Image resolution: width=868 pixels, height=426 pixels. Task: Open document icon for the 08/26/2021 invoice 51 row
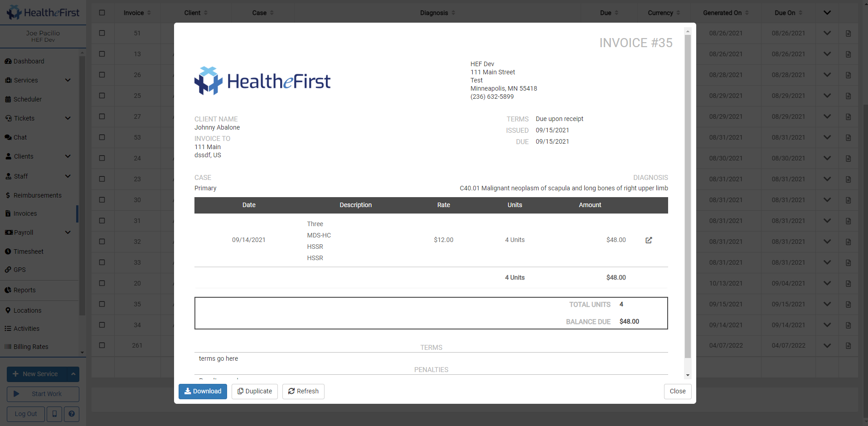pos(848,34)
